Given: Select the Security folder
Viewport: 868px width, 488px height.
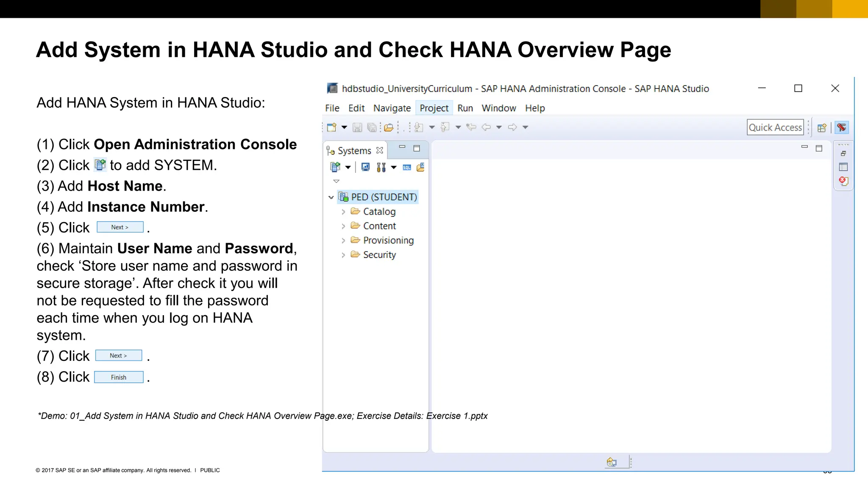Looking at the screenshot, I should click(373, 255).
